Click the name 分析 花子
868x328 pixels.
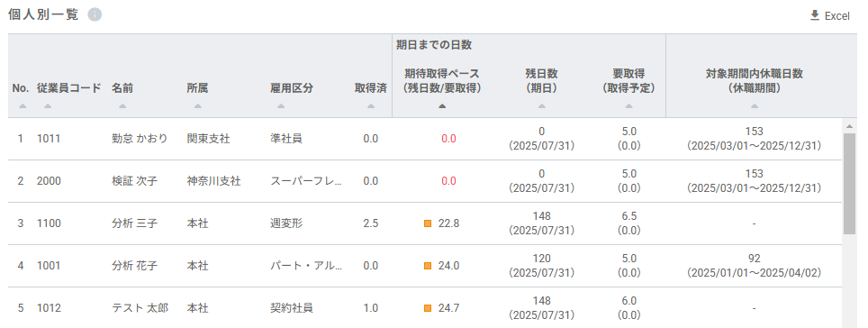point(134,266)
